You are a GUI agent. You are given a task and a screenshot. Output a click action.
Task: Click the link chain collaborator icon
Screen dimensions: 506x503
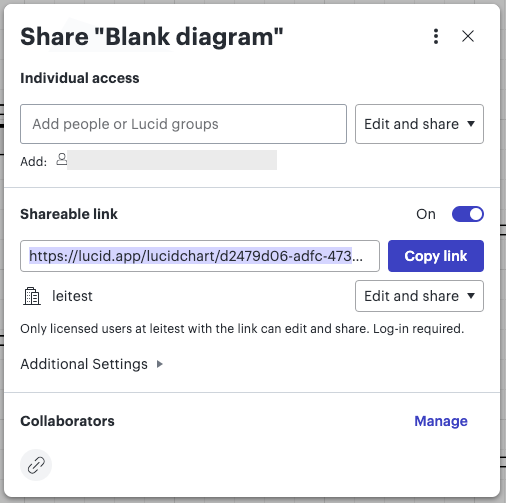[36, 465]
